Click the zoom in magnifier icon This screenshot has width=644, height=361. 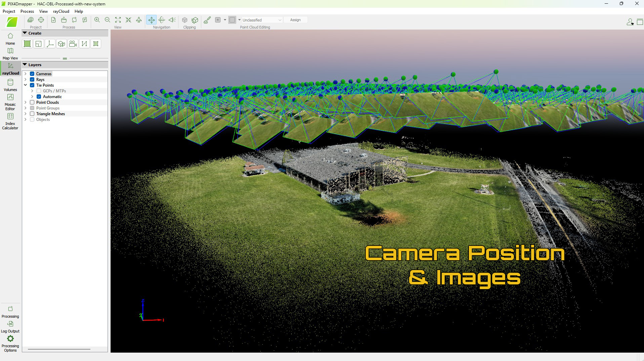click(x=97, y=20)
